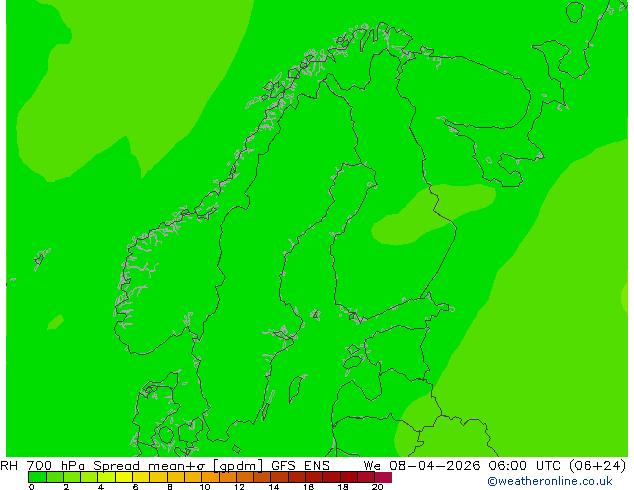Click the legend scale value "14"
This screenshot has width=634, height=490.
[274, 487]
